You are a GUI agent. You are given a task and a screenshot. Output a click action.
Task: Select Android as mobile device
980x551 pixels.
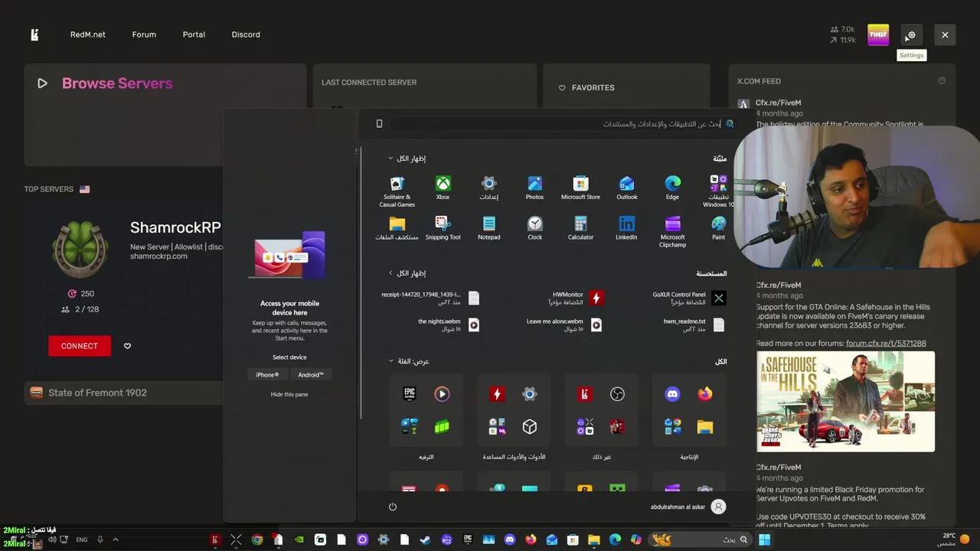311,375
